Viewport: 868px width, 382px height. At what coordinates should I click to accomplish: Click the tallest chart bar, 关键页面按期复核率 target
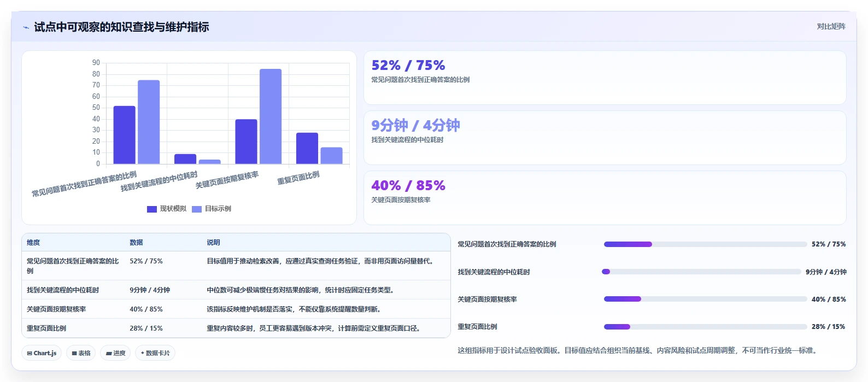tap(271, 116)
